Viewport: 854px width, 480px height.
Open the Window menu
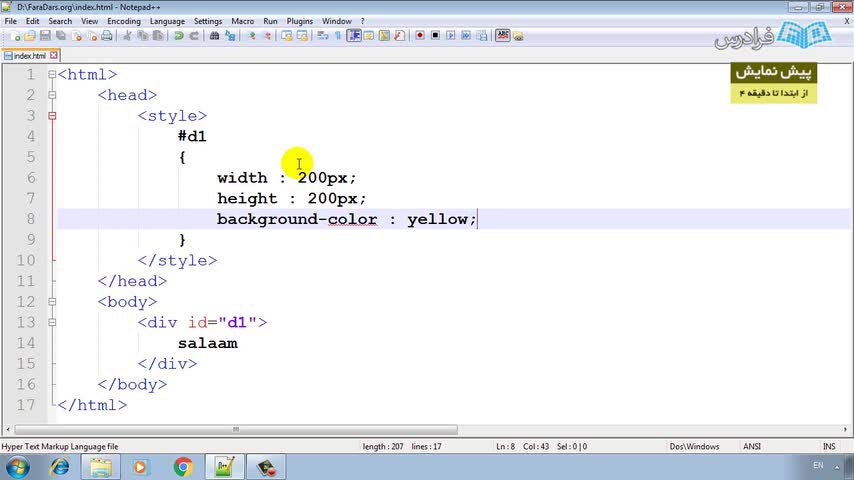pyautogui.click(x=337, y=21)
